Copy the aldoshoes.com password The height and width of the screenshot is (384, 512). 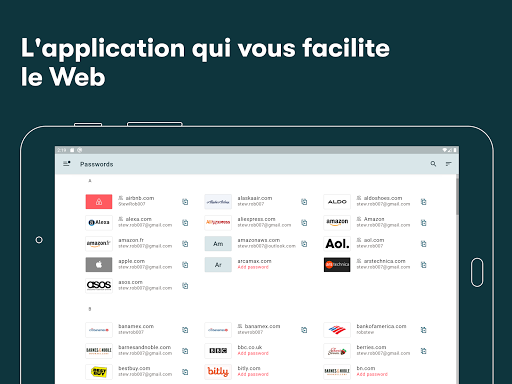tap(423, 202)
